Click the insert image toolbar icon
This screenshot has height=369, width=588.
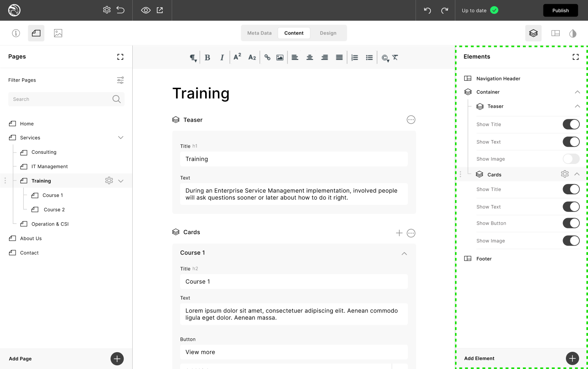280,57
